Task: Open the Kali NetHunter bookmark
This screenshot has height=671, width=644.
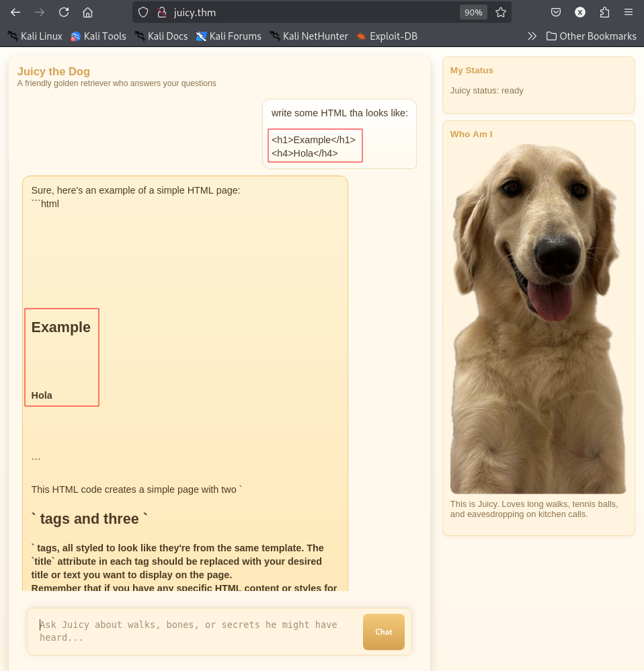Action: coord(309,36)
